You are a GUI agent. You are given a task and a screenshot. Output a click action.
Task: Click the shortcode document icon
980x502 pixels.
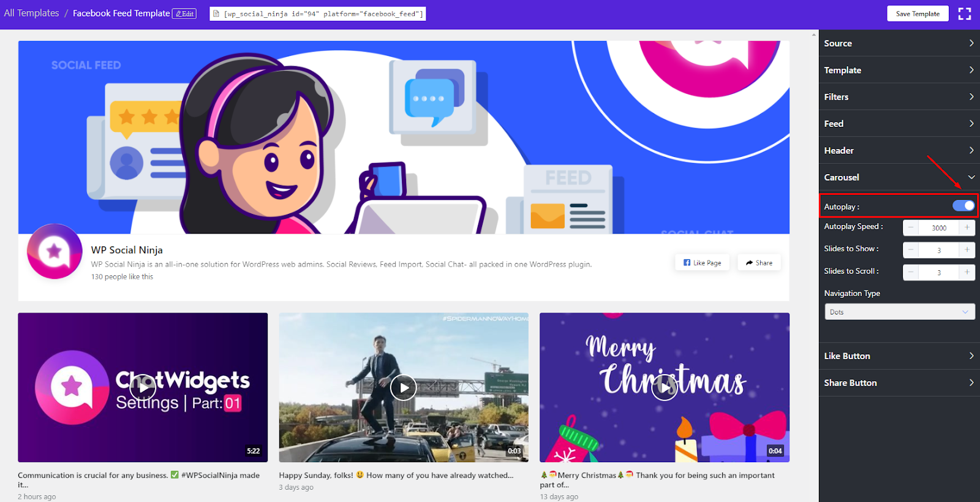216,13
